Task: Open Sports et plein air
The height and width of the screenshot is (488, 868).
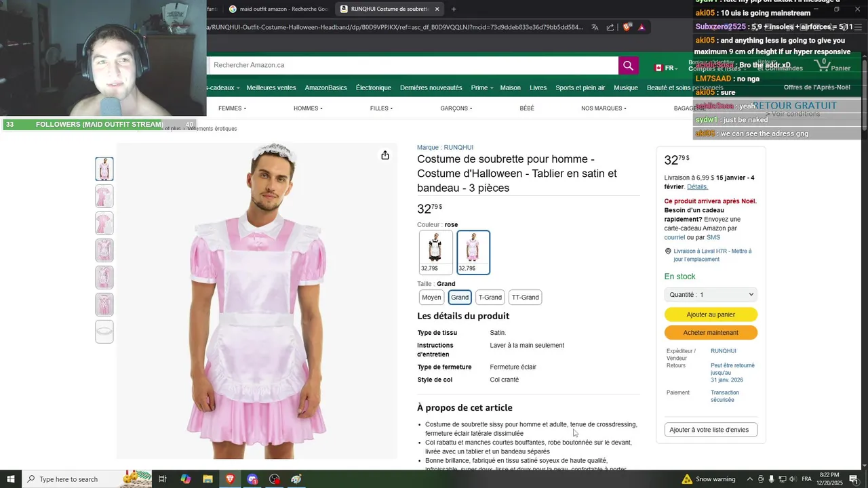Action: pyautogui.click(x=580, y=87)
